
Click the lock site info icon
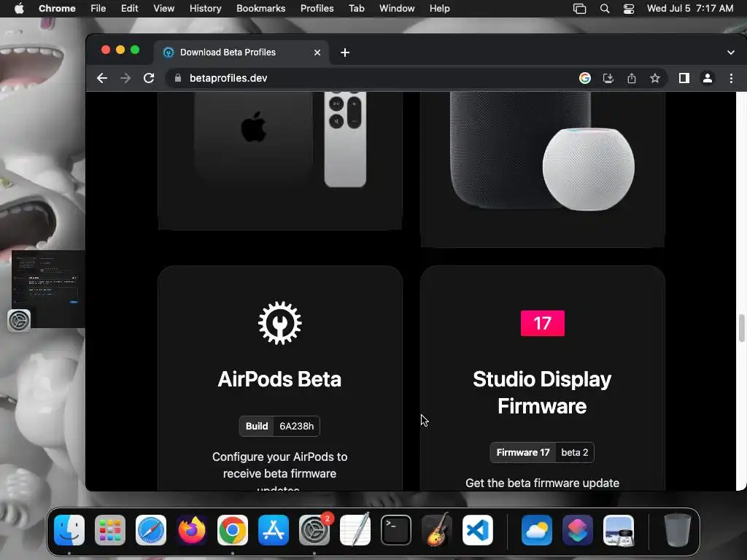178,78
